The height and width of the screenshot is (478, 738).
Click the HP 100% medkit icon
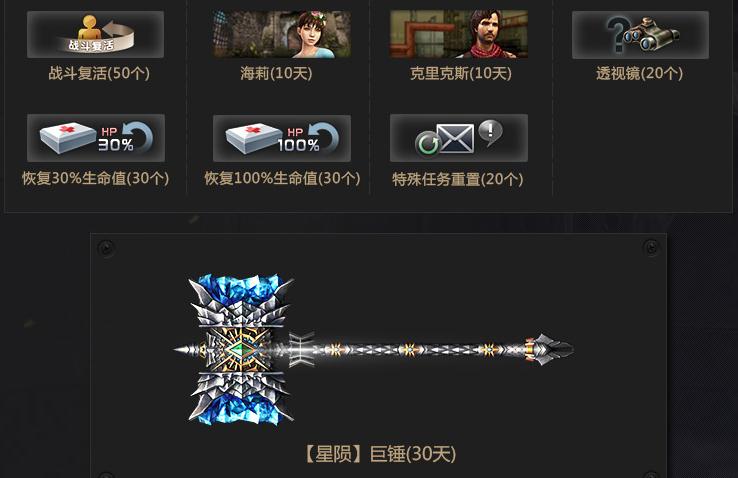click(282, 138)
